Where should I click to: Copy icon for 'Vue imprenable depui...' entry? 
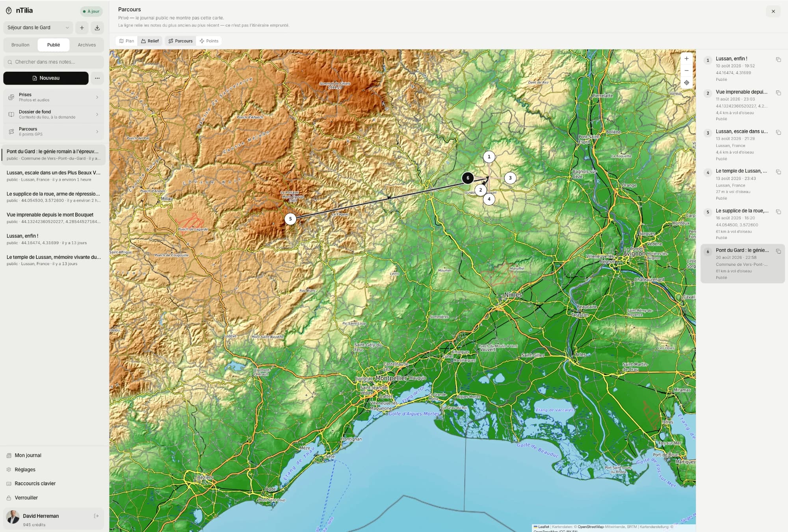coord(778,93)
